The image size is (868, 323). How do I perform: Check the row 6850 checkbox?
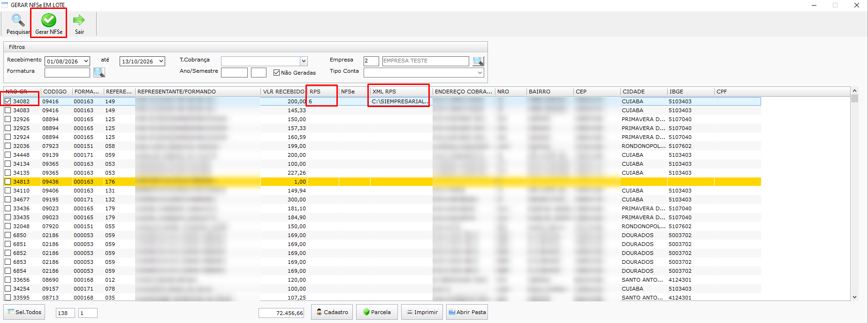pyautogui.click(x=8, y=235)
